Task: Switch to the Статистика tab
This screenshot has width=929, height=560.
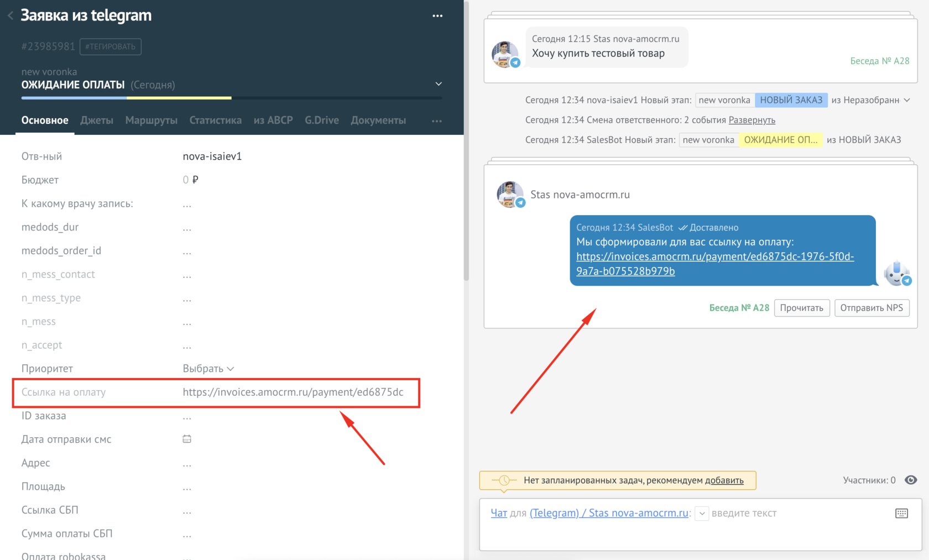Action: click(x=215, y=120)
